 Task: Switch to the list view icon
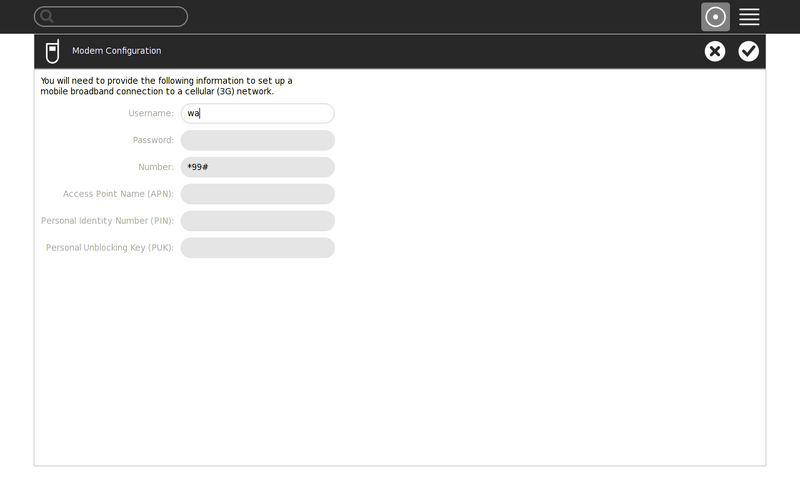749,17
